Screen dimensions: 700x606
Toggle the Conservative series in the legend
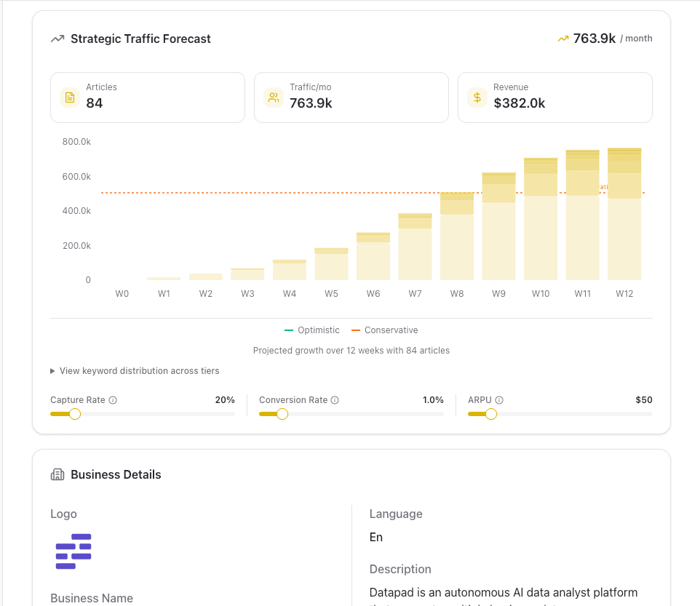point(384,330)
